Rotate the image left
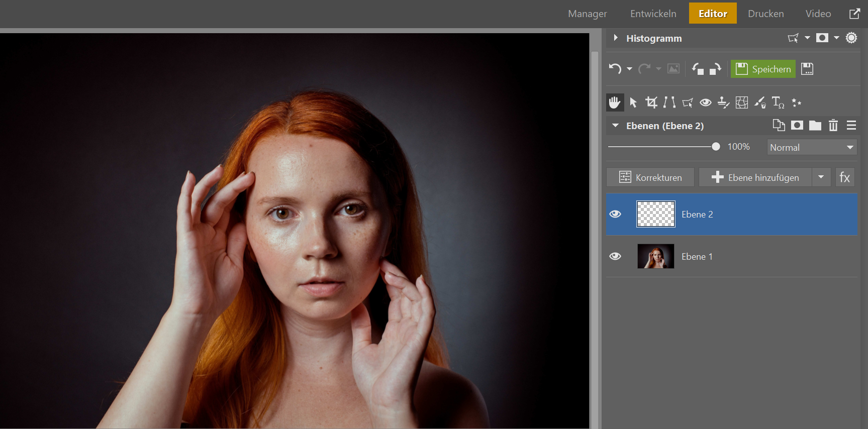The height and width of the screenshot is (429, 868). point(698,69)
